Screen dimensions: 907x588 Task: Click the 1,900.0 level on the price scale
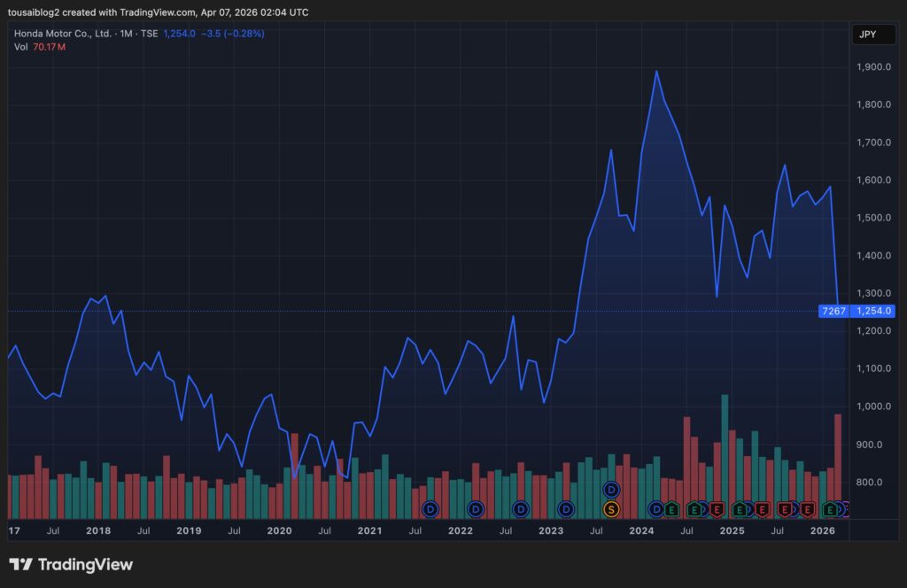click(x=873, y=67)
